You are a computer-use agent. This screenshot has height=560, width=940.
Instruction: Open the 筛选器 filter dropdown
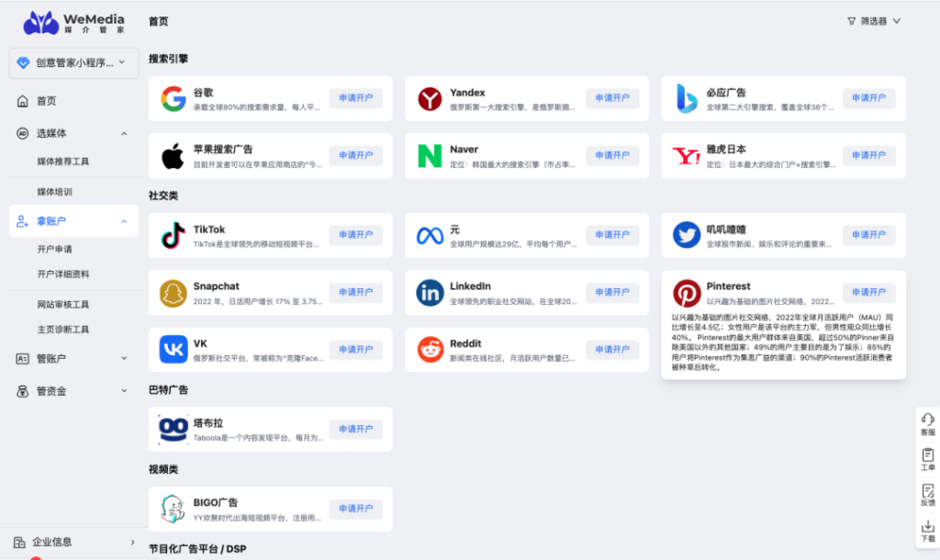click(x=873, y=21)
